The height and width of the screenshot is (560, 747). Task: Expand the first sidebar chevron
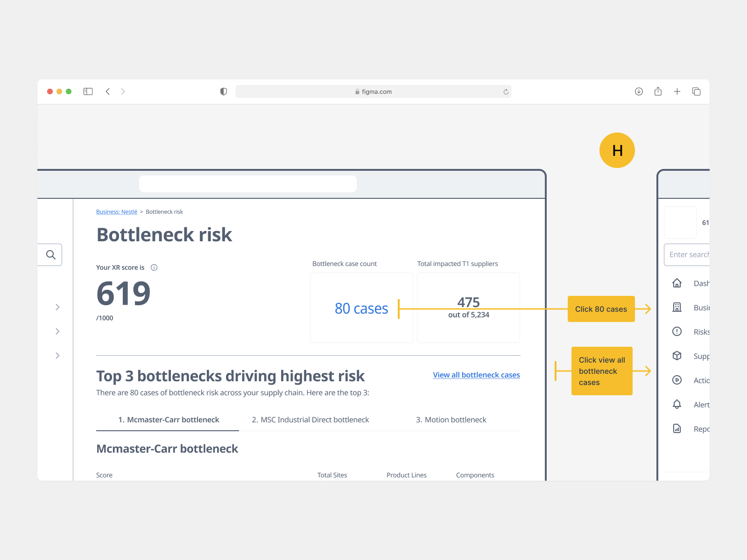pyautogui.click(x=57, y=307)
